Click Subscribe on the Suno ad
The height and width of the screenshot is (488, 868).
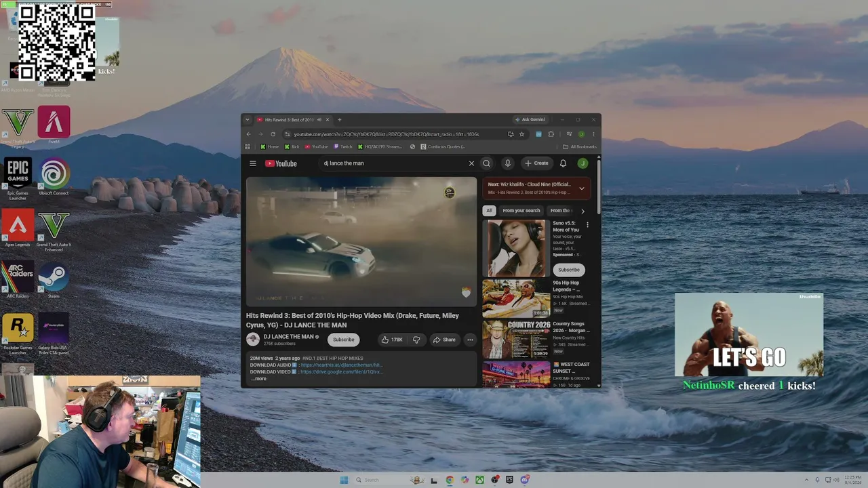click(568, 270)
